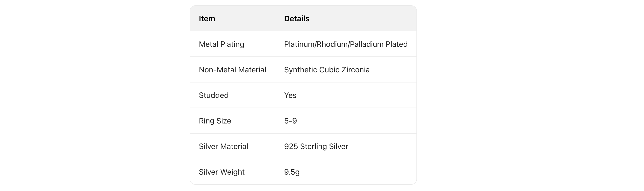Click the Silver Material label
This screenshot has height=191, width=644.
click(x=223, y=146)
